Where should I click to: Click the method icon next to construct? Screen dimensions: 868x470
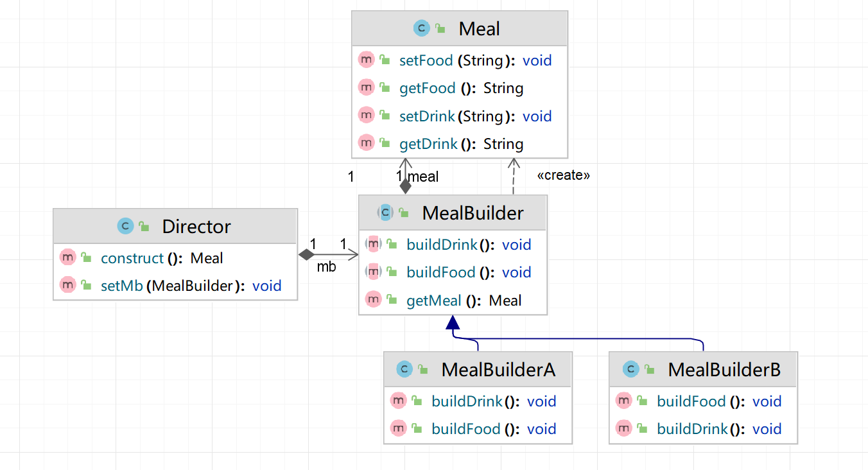[67, 257]
